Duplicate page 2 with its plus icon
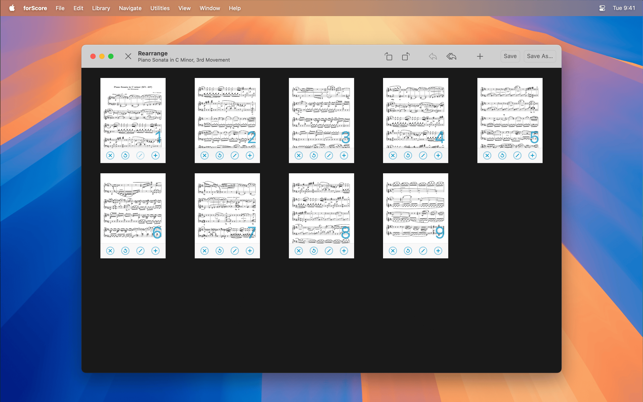 click(x=250, y=155)
